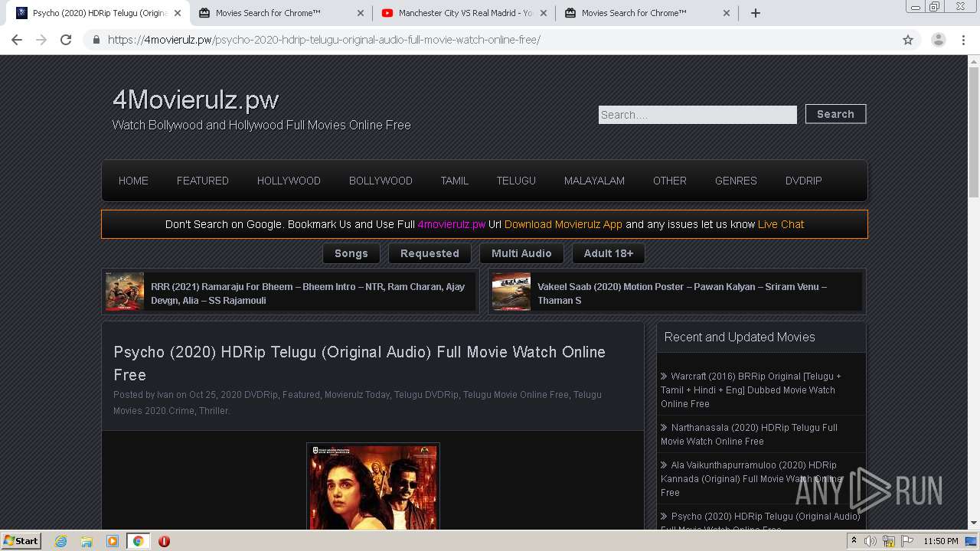Open Warcraft (2016) BRRip sidebar link
The image size is (980, 551).
[751, 390]
